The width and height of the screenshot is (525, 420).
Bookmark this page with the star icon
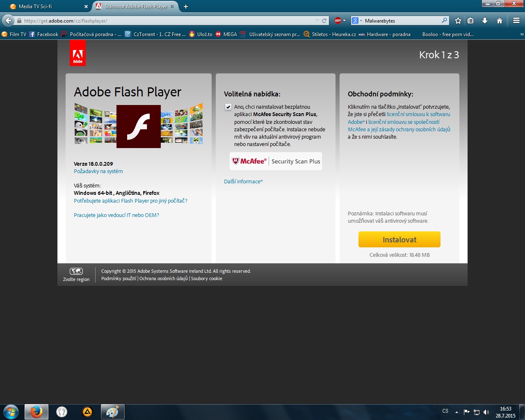[458, 21]
